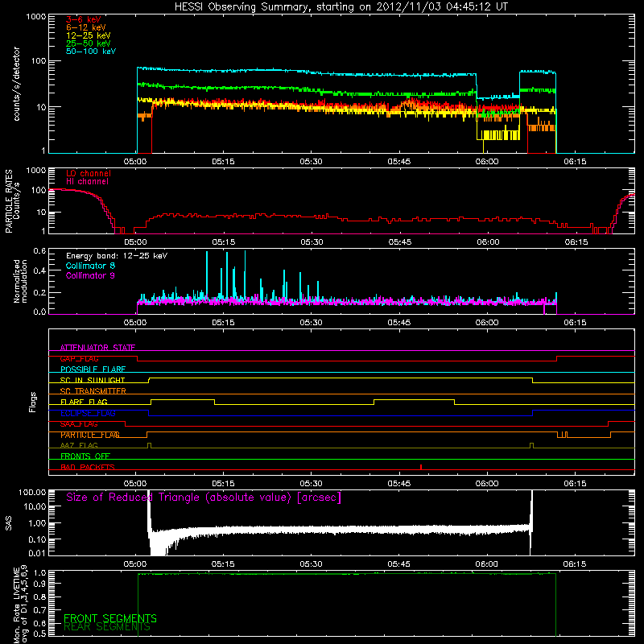This screenshot has height=644, width=644.
Task: Click the 0.6 y-axis value of the modulation panel
Action: click(39, 250)
